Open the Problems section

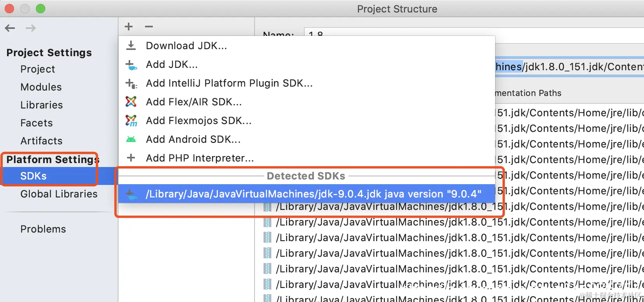pos(43,229)
